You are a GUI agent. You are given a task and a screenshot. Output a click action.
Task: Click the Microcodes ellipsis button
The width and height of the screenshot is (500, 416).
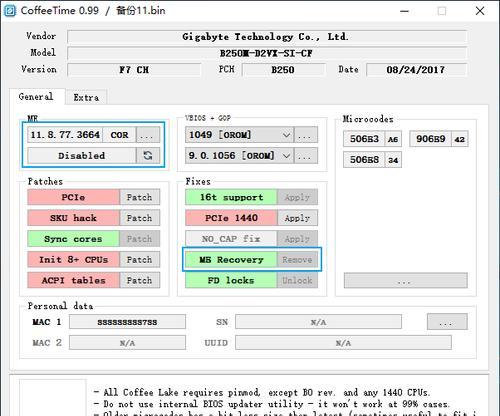405,280
